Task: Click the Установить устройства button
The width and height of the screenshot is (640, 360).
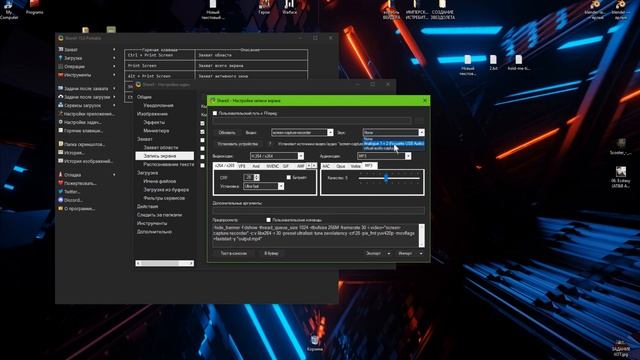Action: (238, 144)
